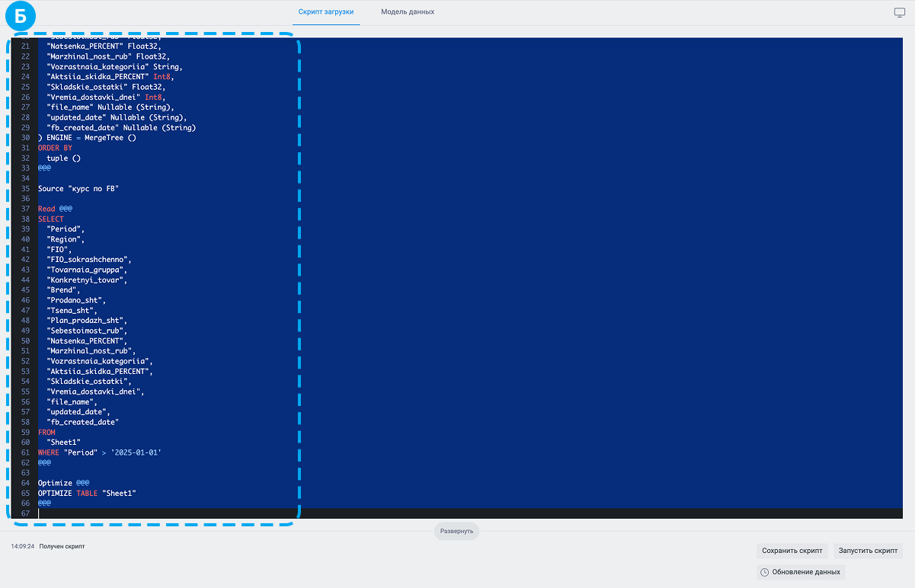Click the ORDER BY keyword line
The image size is (915, 588).
click(55, 148)
